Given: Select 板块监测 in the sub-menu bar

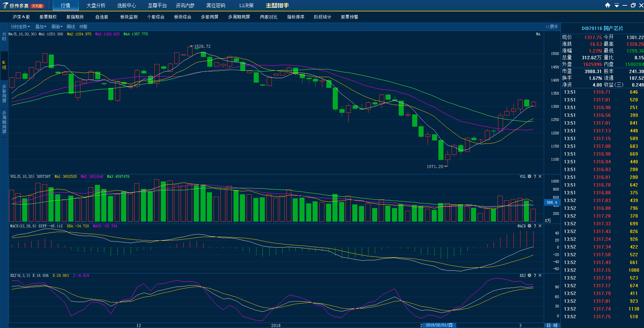Looking at the screenshot, I should (x=129, y=17).
